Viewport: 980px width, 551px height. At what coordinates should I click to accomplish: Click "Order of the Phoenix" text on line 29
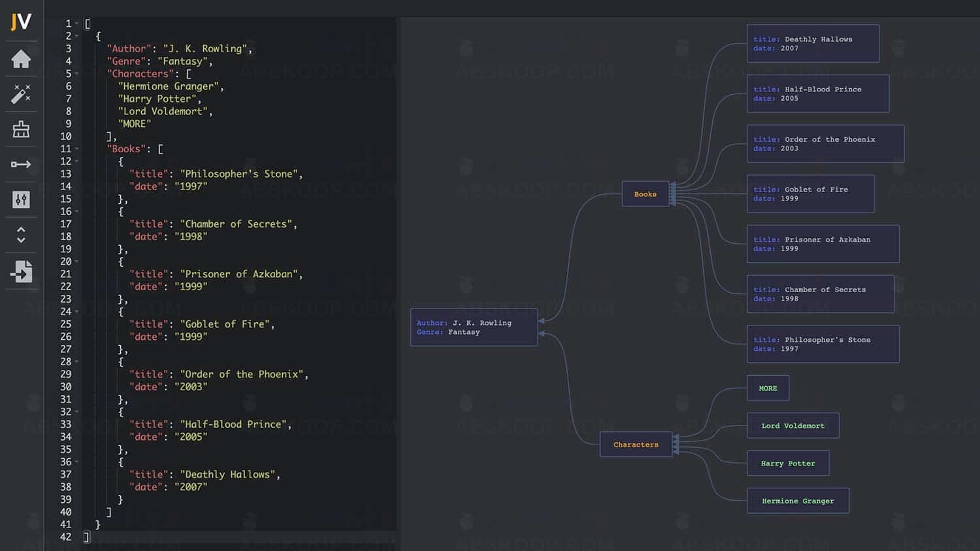[242, 375]
